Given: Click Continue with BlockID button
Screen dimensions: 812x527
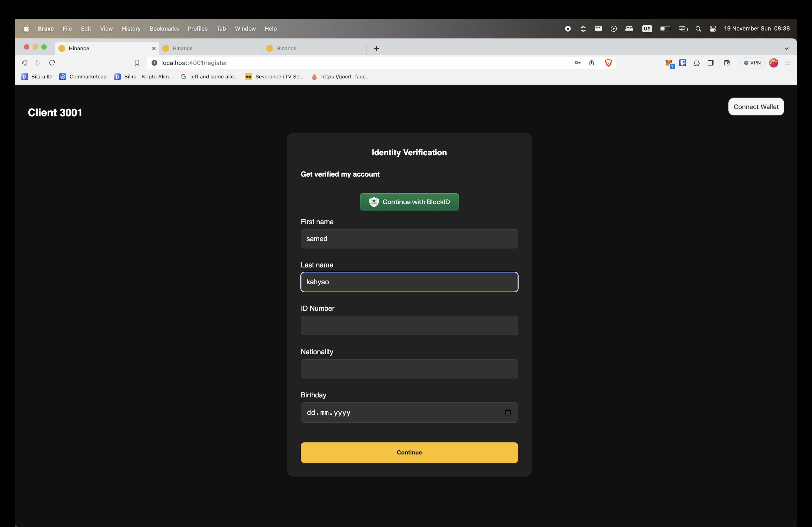Looking at the screenshot, I should [409, 202].
